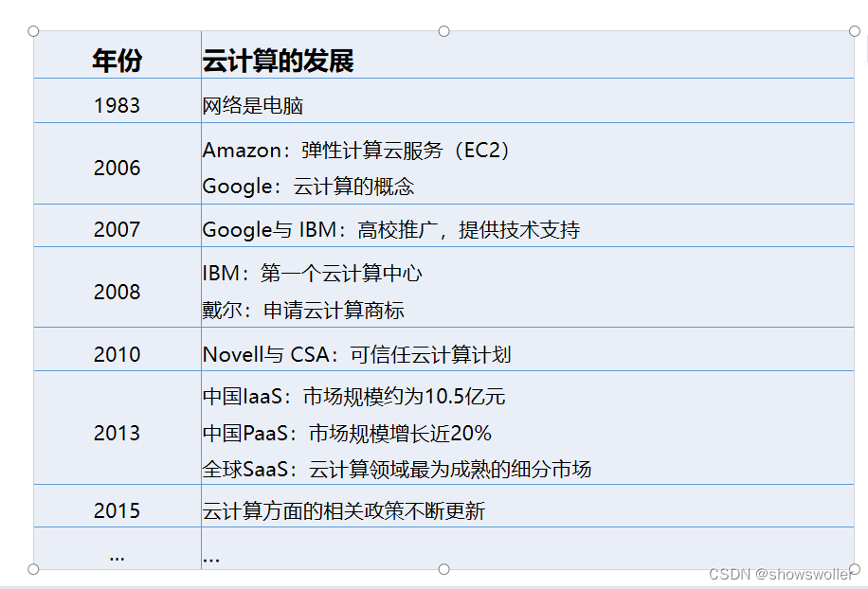This screenshot has height=589, width=868.
Task: Click the top-right table resize handle
Action: (x=855, y=31)
